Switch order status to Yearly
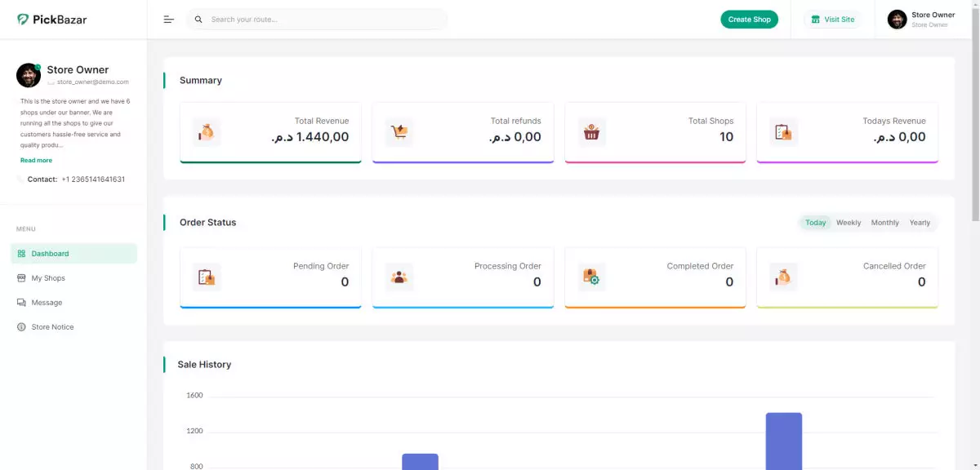Screen dimensions: 980x470 (920, 223)
